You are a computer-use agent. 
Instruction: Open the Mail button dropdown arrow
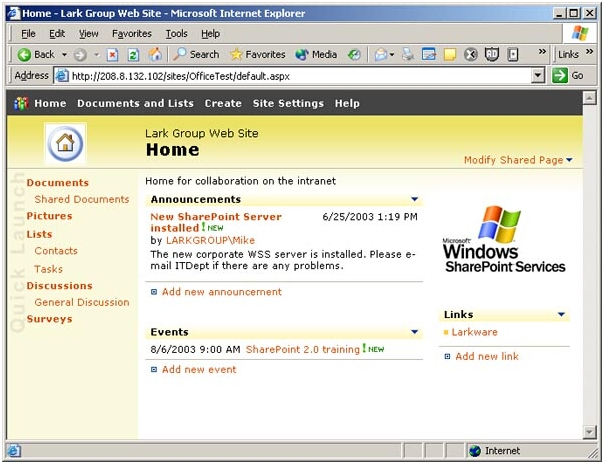coord(392,55)
